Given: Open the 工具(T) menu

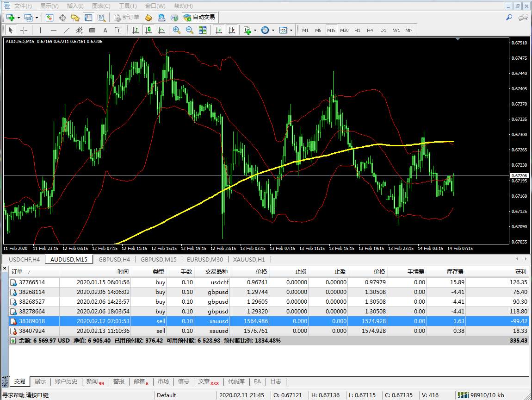Looking at the screenshot, I should (128, 6).
